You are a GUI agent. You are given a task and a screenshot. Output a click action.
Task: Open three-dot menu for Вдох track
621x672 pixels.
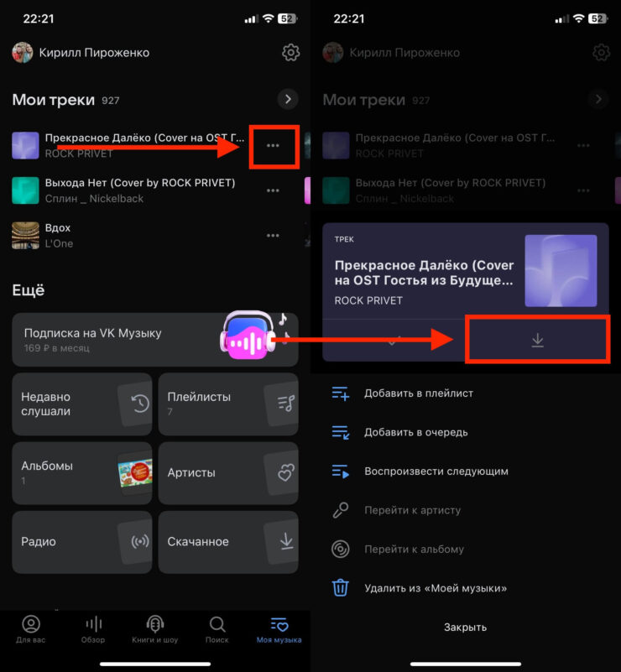click(x=273, y=236)
